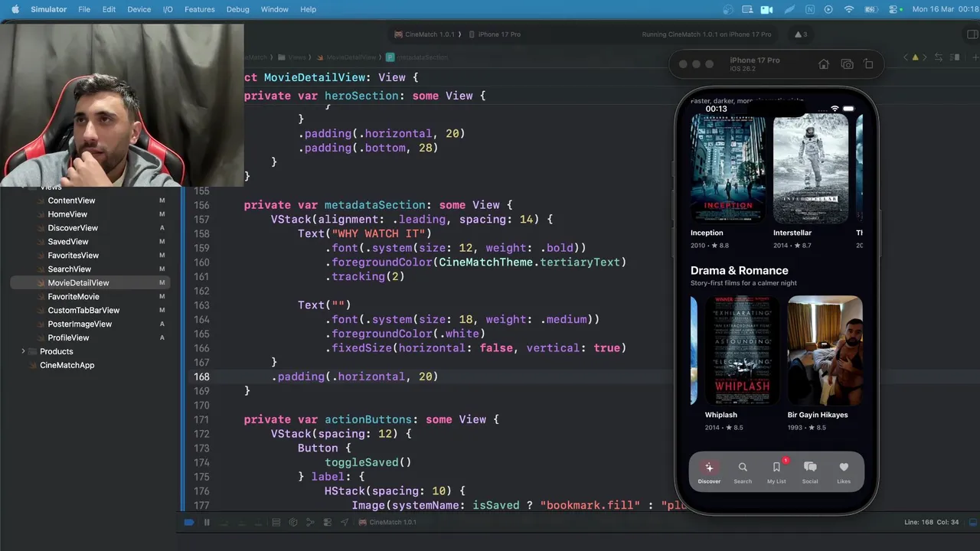
Task: Click the yellow warning icon in jump bar
Action: tap(915, 57)
